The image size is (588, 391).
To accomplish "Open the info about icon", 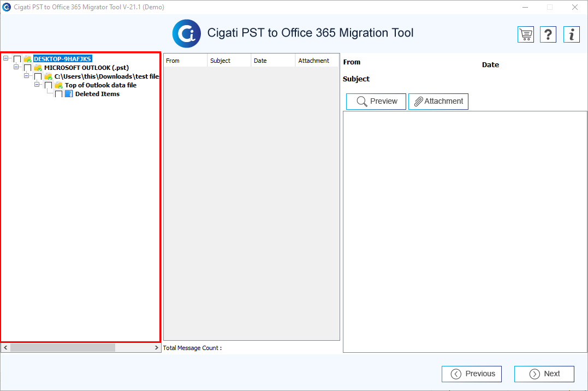I will (x=572, y=34).
